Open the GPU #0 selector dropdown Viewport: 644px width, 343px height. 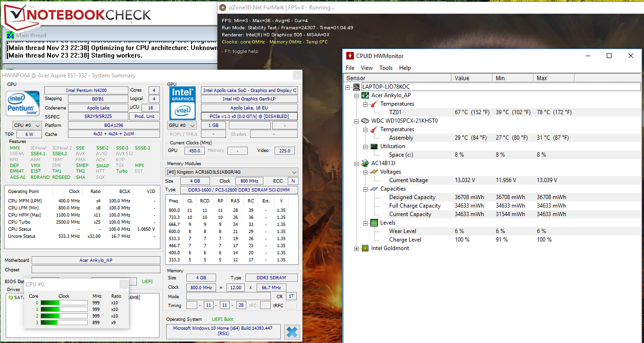coord(182,125)
